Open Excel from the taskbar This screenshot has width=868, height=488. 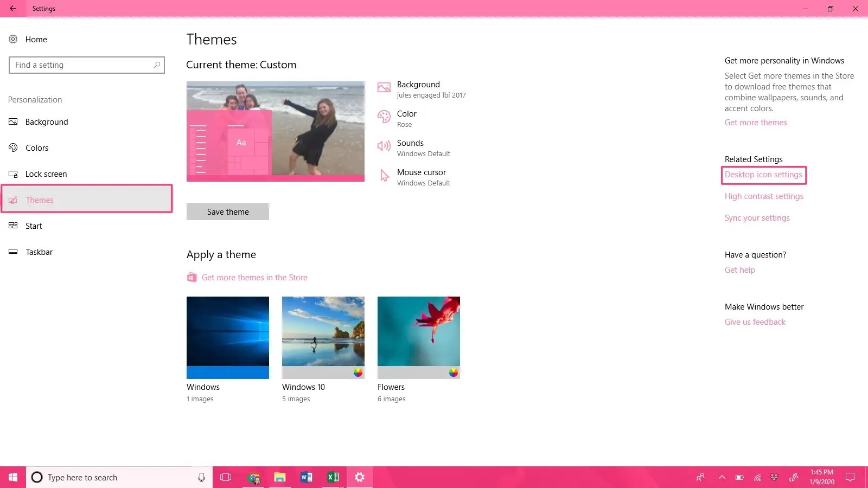pyautogui.click(x=333, y=477)
